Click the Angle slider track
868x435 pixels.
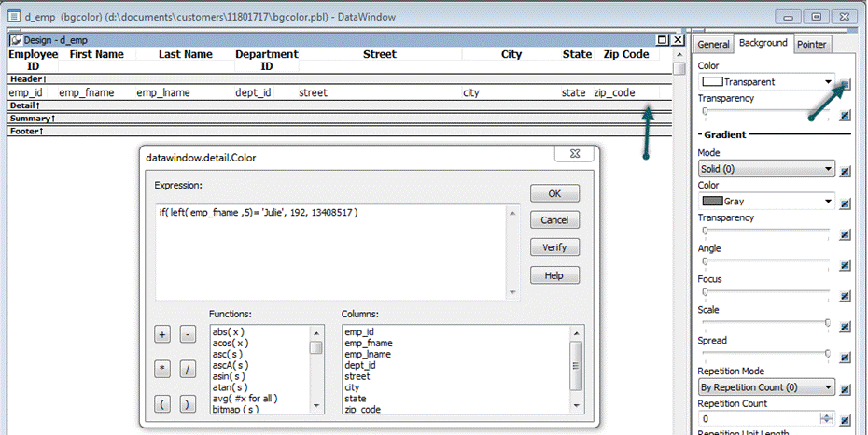tap(765, 264)
